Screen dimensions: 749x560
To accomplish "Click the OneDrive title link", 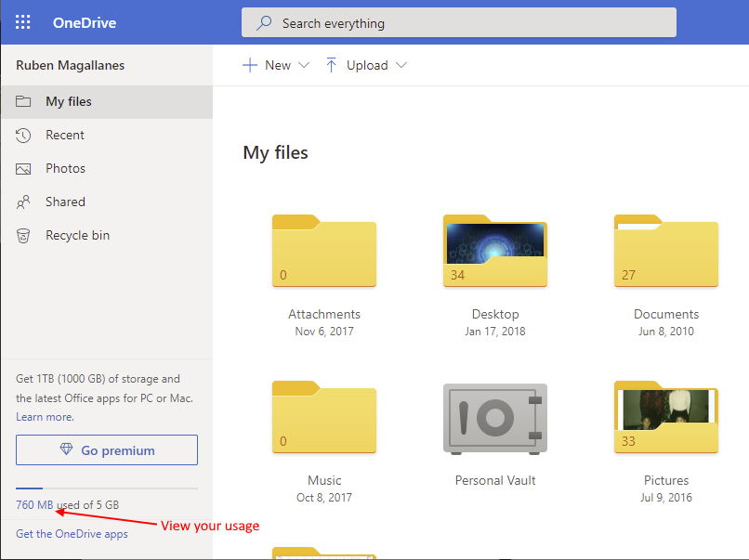I will pos(84,23).
